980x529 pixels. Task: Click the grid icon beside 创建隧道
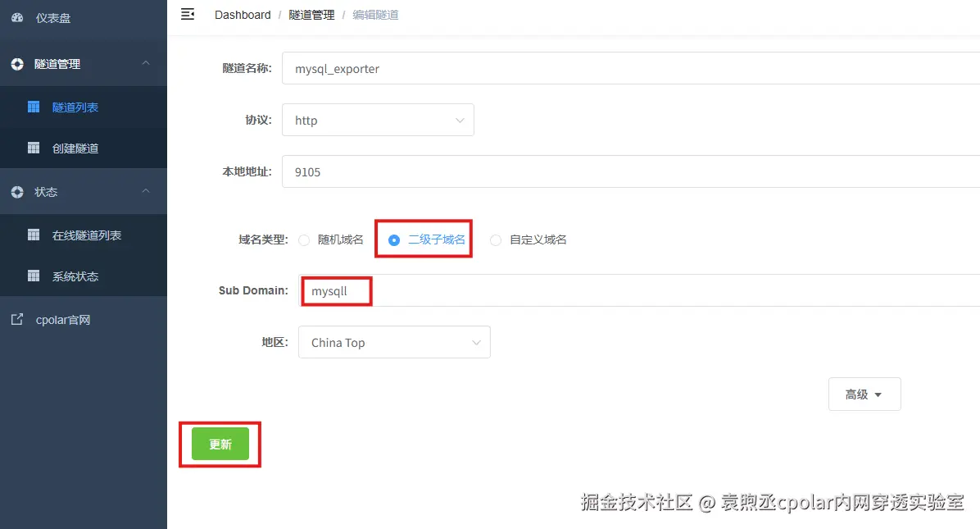point(34,148)
